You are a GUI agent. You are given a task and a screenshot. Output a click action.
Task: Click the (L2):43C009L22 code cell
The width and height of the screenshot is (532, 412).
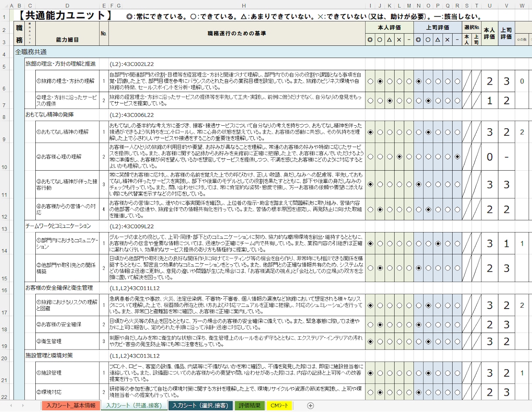[x=132, y=226]
